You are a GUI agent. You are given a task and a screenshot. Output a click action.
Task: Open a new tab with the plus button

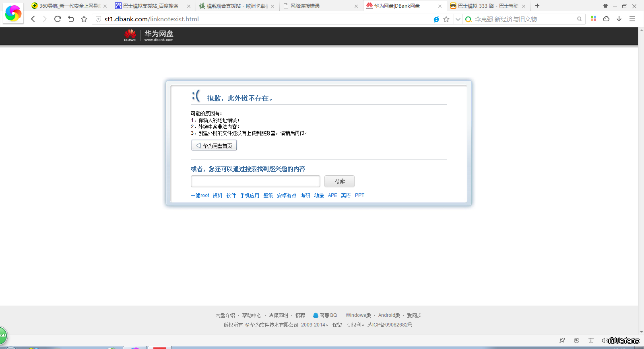(x=537, y=6)
